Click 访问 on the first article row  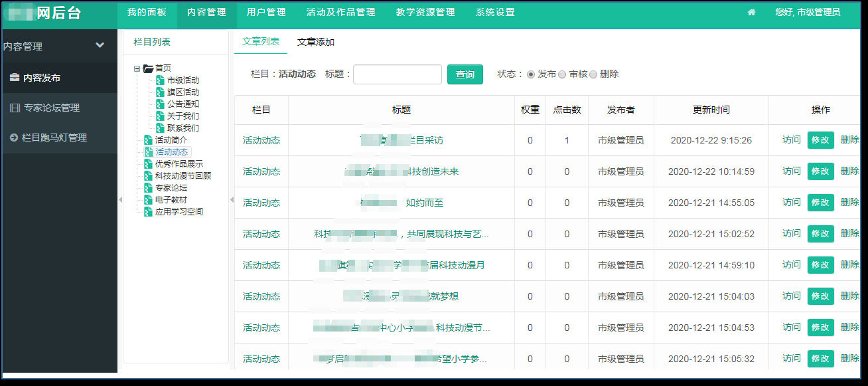click(791, 140)
